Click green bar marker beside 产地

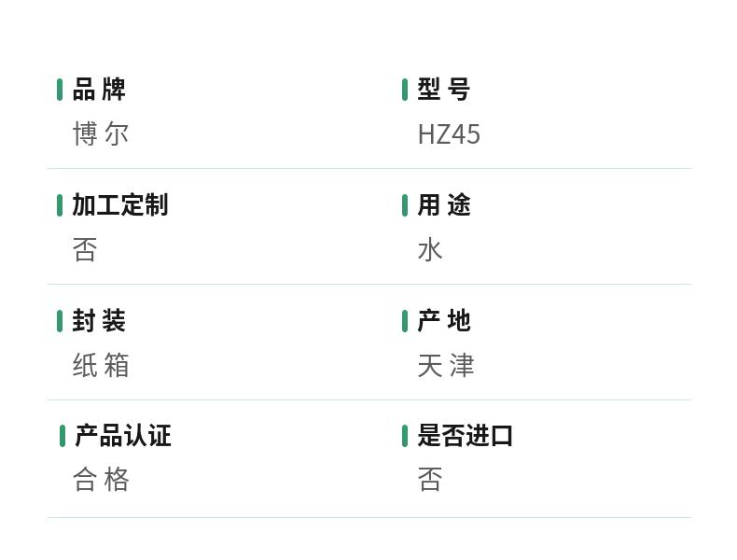[x=405, y=321]
